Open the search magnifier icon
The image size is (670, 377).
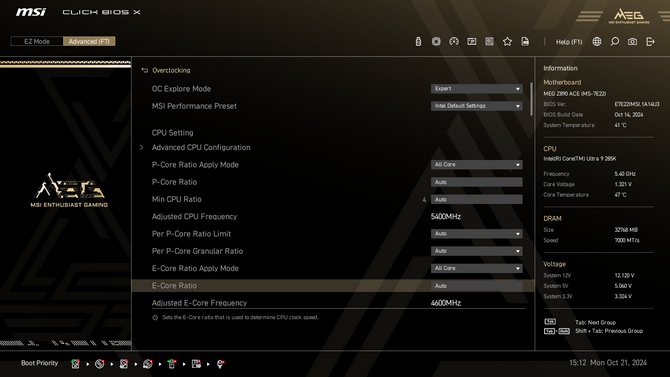tap(614, 41)
